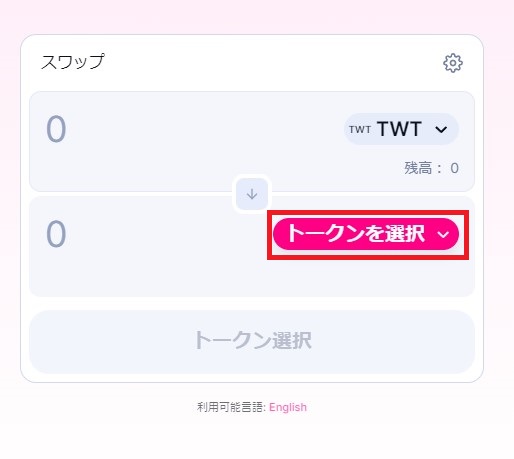Click the zero in 残高 balance
The width and height of the screenshot is (514, 459).
coord(455,168)
